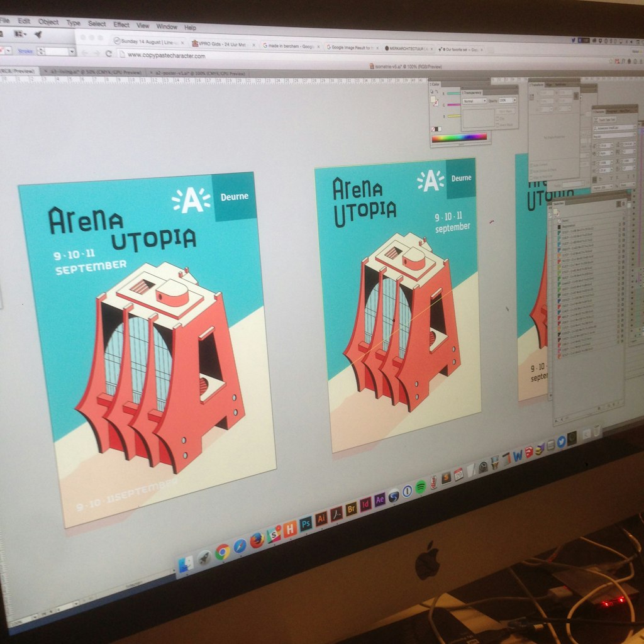Open Adobe Illustrator from the dock
Viewport: 644px width, 644px height.
pos(321,518)
